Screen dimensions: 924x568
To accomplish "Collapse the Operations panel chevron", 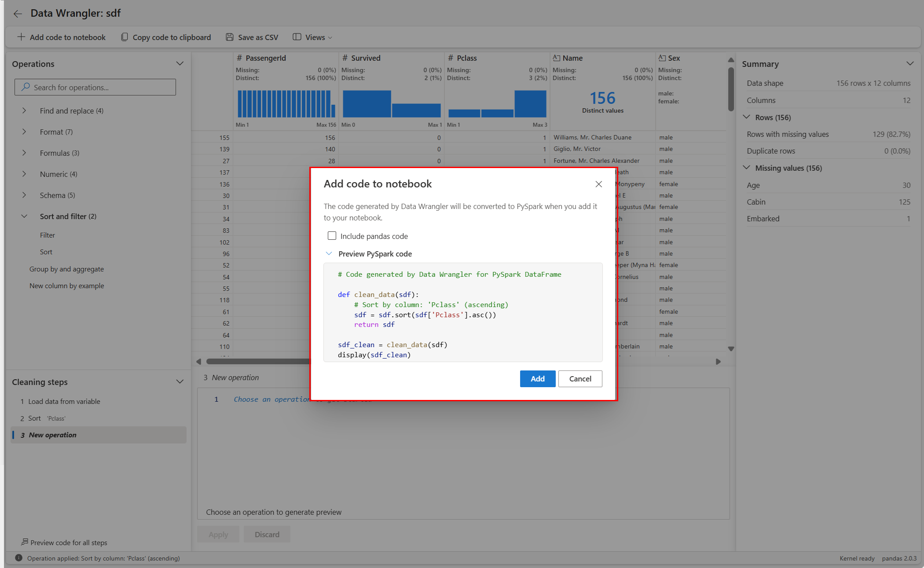I will coord(180,64).
